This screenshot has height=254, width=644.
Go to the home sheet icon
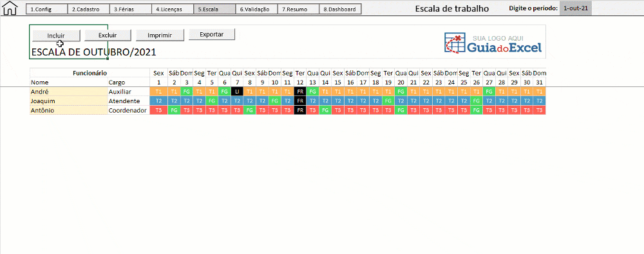10,8
